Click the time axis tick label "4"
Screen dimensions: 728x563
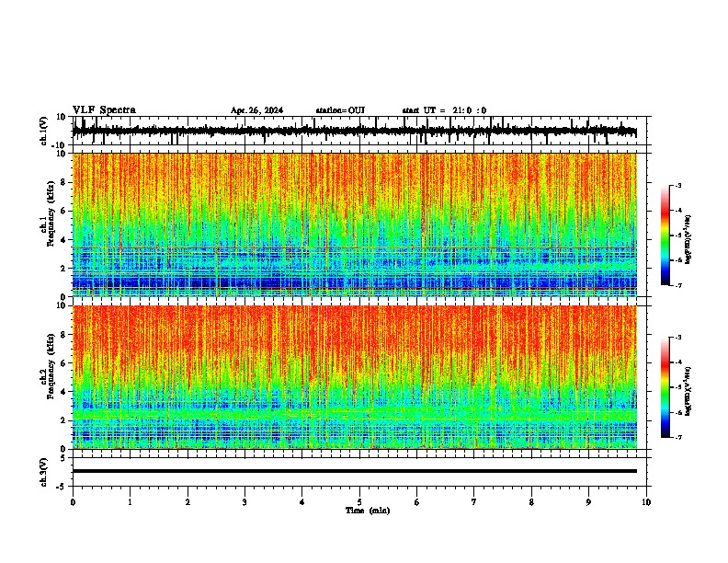pyautogui.click(x=302, y=502)
